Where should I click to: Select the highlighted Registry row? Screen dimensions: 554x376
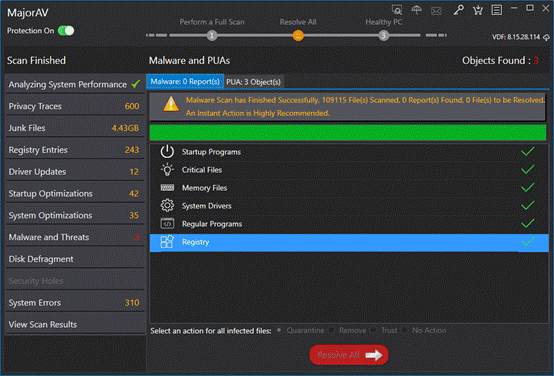(x=349, y=242)
